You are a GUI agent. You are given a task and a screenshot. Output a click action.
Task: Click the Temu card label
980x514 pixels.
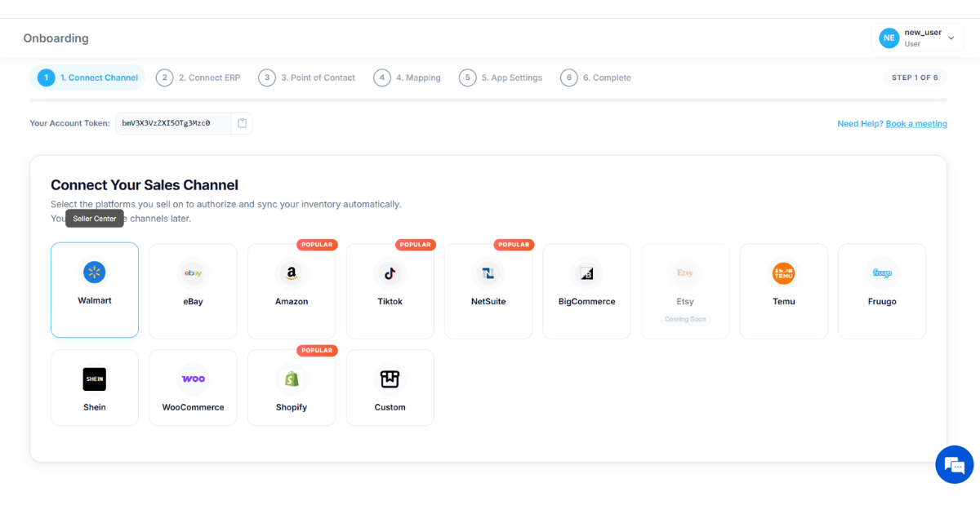tap(784, 301)
